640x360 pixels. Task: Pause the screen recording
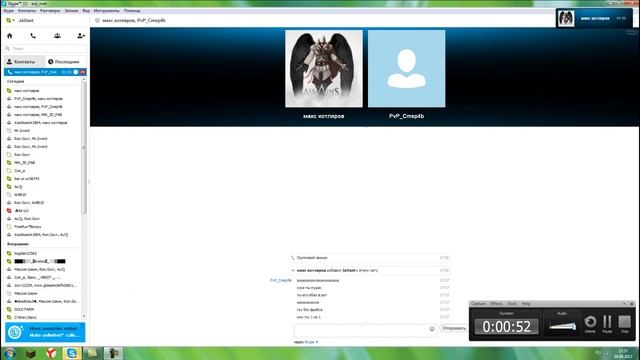point(607,322)
